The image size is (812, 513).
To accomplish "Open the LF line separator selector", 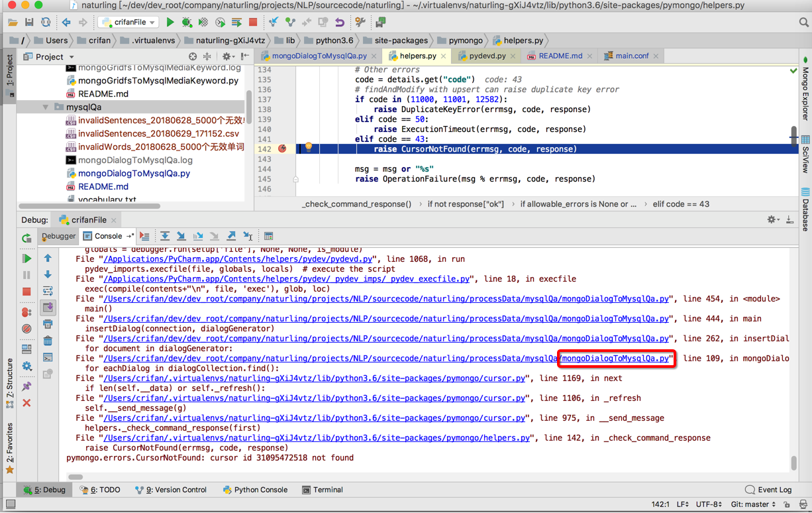I will tap(682, 504).
